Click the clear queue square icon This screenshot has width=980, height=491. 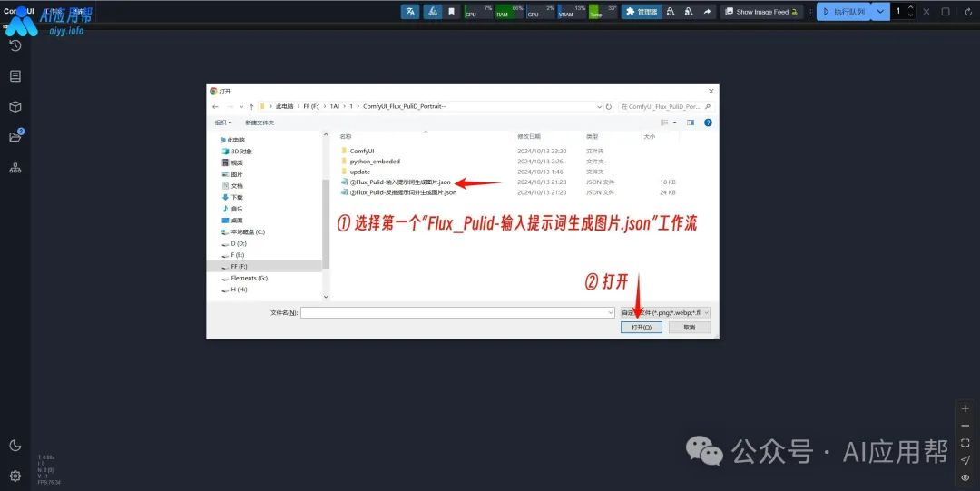(x=946, y=11)
